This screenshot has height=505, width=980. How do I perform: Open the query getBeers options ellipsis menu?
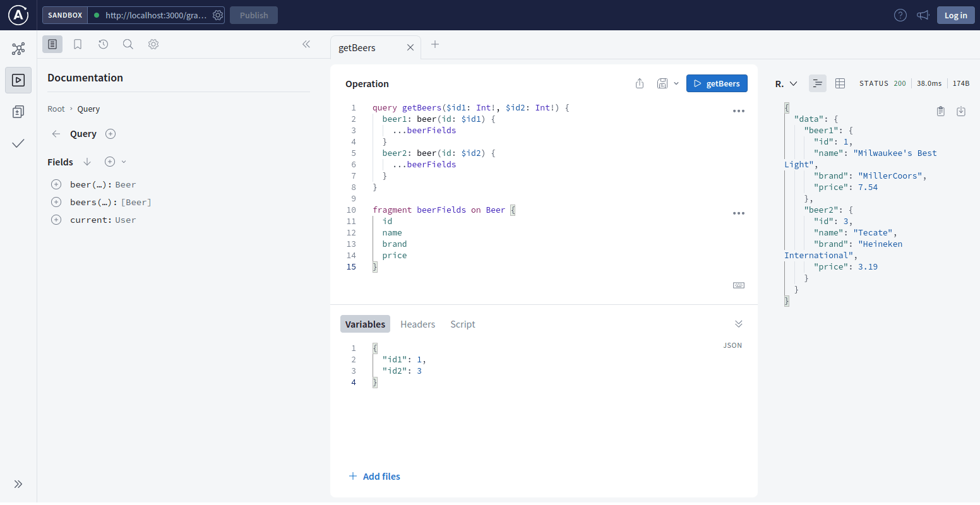739,111
